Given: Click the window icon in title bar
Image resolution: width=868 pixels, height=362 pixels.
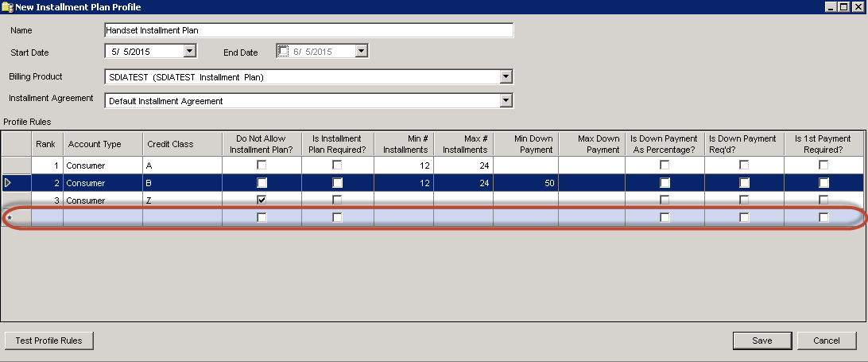Looking at the screenshot, I should (x=8, y=6).
